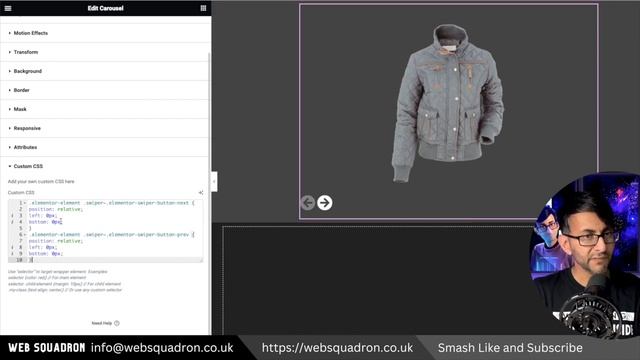Click the 'Edit Carousel' panel title
640x360 pixels.
105,8
